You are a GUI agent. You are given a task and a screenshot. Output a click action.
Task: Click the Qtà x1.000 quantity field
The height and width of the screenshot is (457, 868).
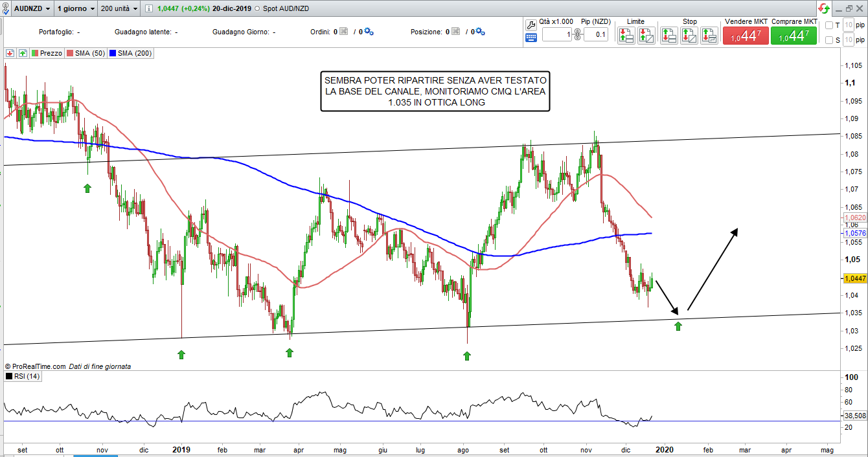point(557,35)
